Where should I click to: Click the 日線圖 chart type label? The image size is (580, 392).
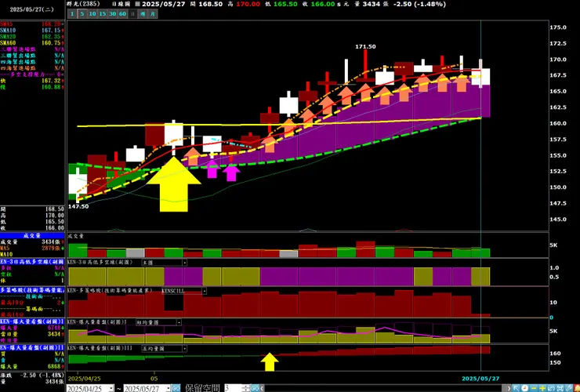point(121,4)
